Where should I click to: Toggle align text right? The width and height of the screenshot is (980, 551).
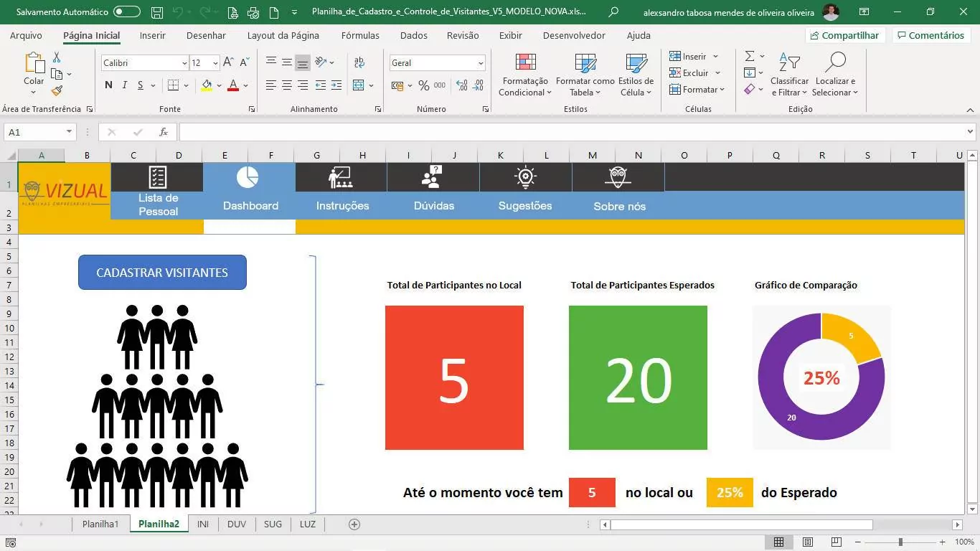[303, 85]
